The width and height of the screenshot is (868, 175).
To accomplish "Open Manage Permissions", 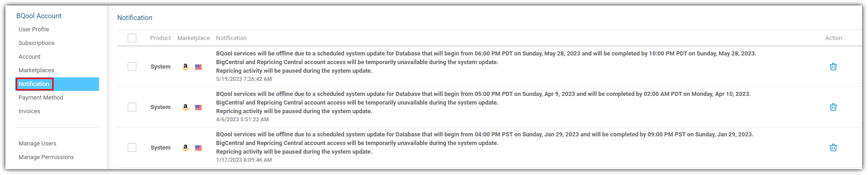I will (x=46, y=157).
